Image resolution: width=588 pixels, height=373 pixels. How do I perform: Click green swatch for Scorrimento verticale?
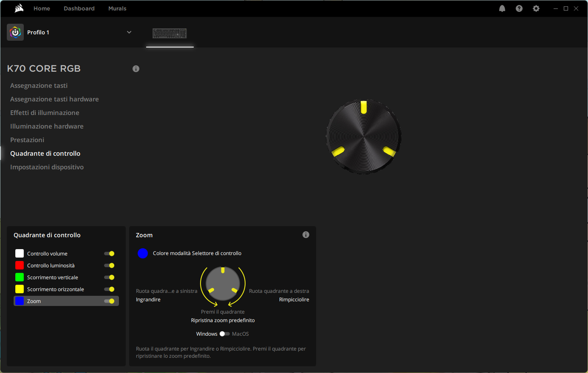point(20,278)
